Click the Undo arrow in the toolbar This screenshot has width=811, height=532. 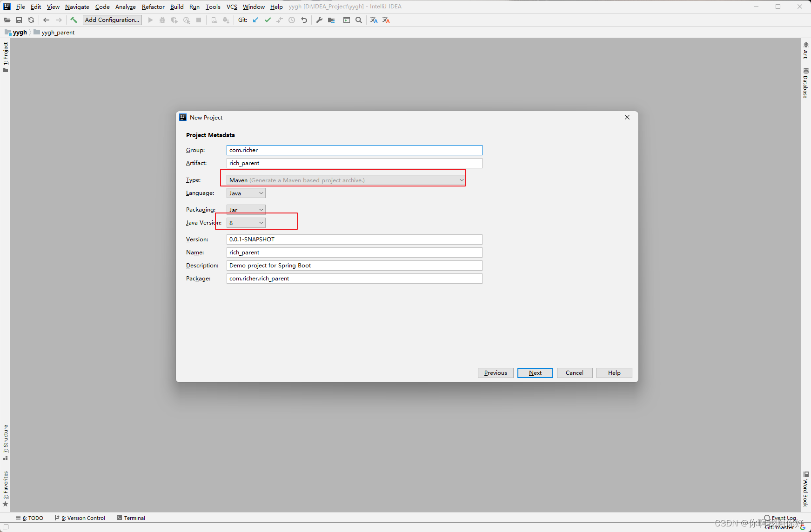304,20
